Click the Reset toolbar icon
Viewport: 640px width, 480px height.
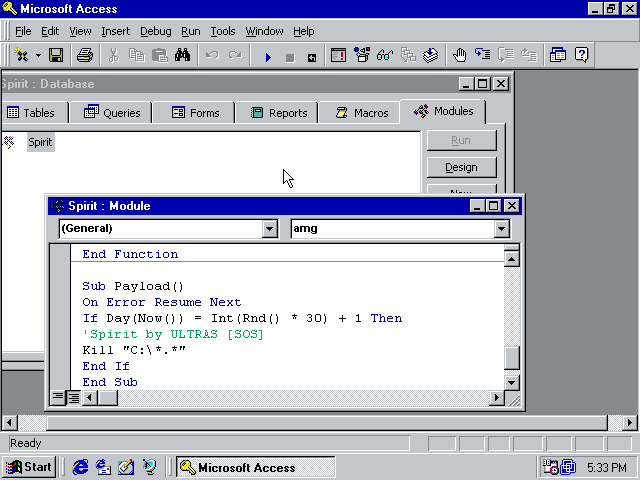(x=312, y=58)
